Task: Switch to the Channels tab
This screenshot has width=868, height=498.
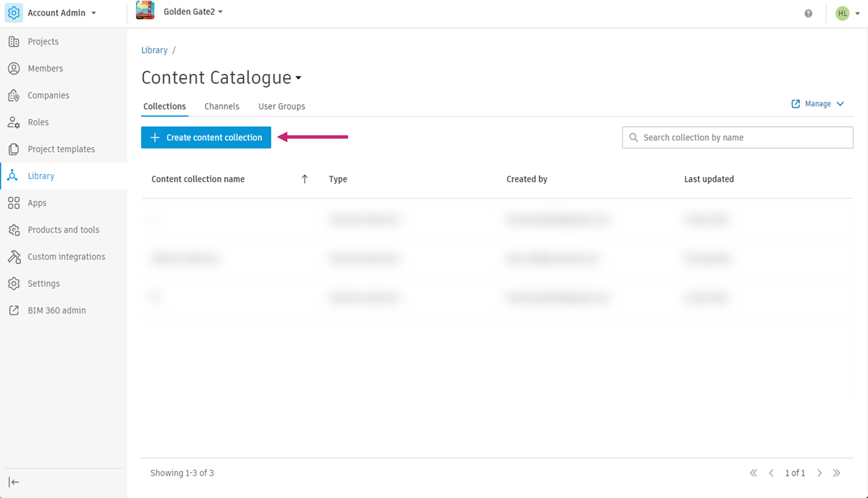Action: pos(222,107)
